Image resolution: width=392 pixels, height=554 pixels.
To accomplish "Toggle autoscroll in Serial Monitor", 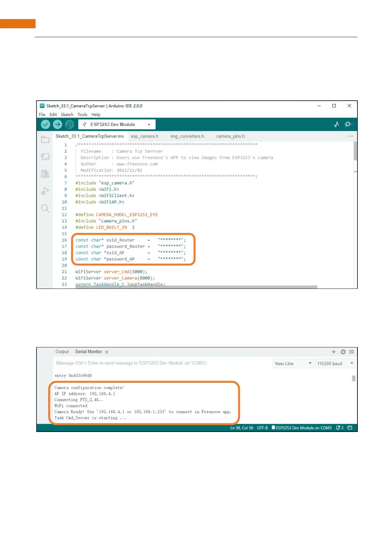I will coord(334,352).
